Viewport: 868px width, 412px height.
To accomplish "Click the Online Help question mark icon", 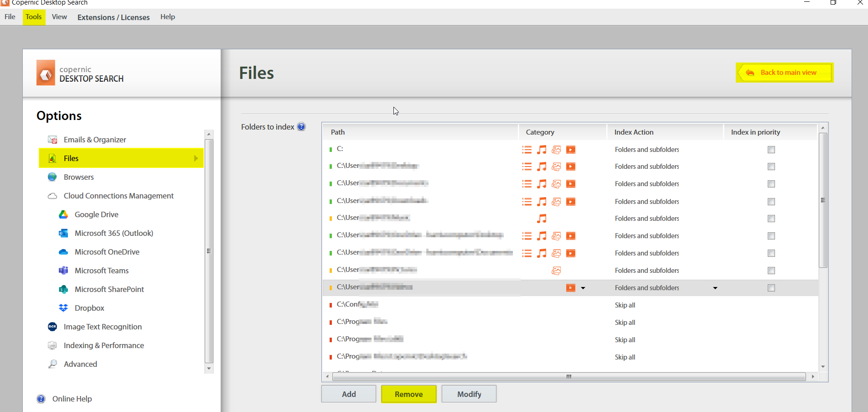I will tap(41, 399).
